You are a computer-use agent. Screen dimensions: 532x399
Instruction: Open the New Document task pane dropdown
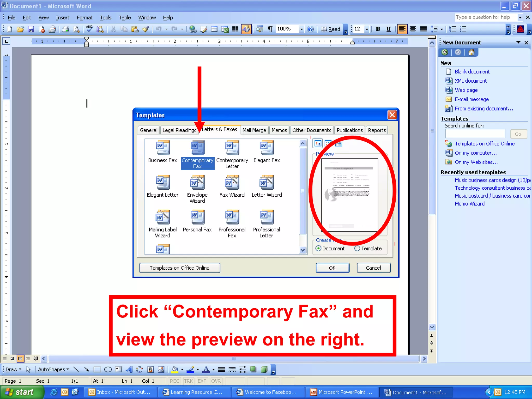[518, 42]
